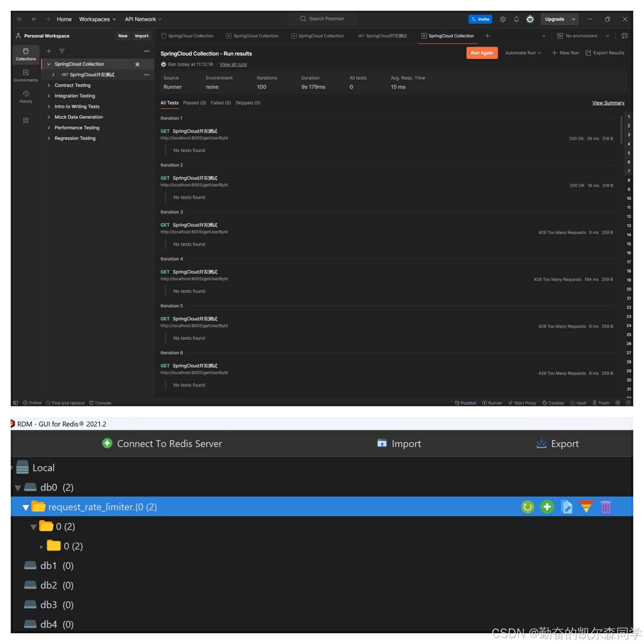
Task: Click the Import button in workspace header
Action: coord(142,36)
